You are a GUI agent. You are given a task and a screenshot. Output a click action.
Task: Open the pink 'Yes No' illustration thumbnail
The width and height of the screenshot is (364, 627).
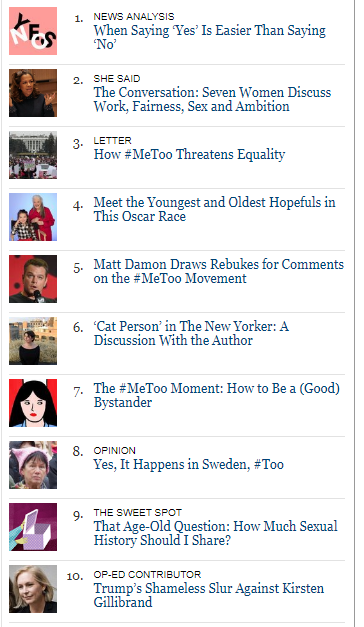click(33, 31)
